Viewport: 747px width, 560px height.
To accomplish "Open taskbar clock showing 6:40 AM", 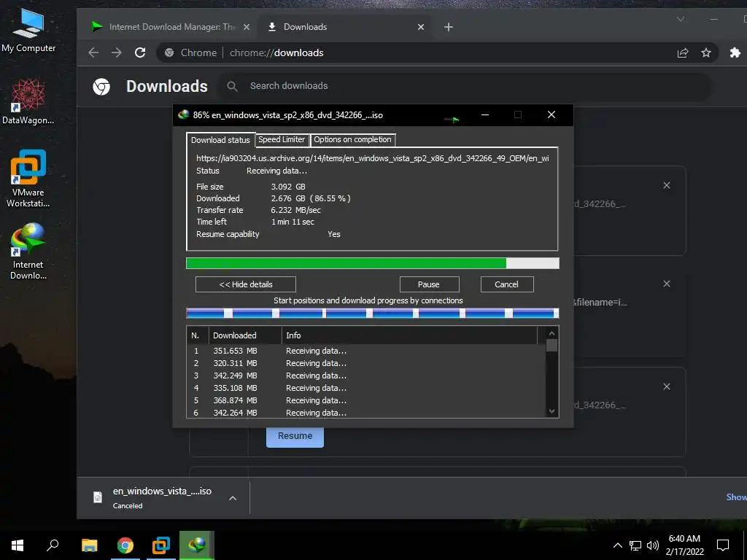I will (684, 545).
